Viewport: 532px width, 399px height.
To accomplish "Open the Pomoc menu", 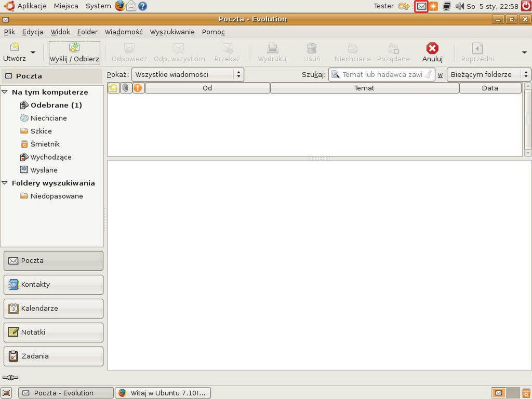I will (x=214, y=32).
